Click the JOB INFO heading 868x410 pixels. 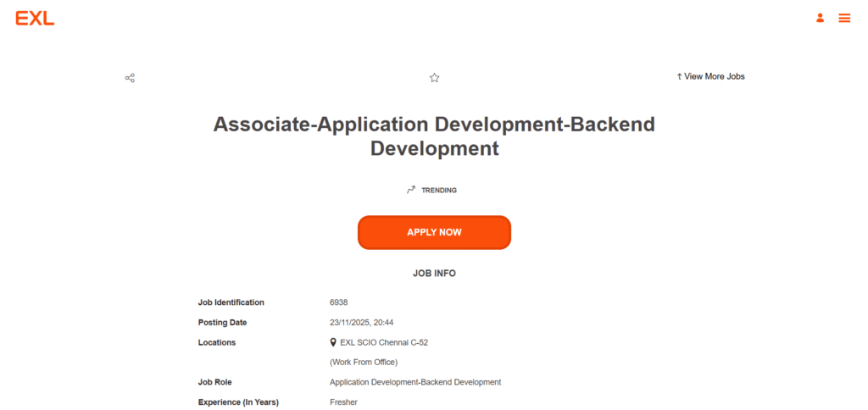pyautogui.click(x=434, y=274)
